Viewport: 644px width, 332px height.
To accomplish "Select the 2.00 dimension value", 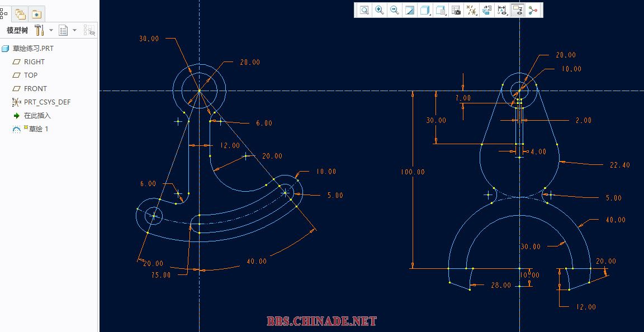I will pos(584,120).
